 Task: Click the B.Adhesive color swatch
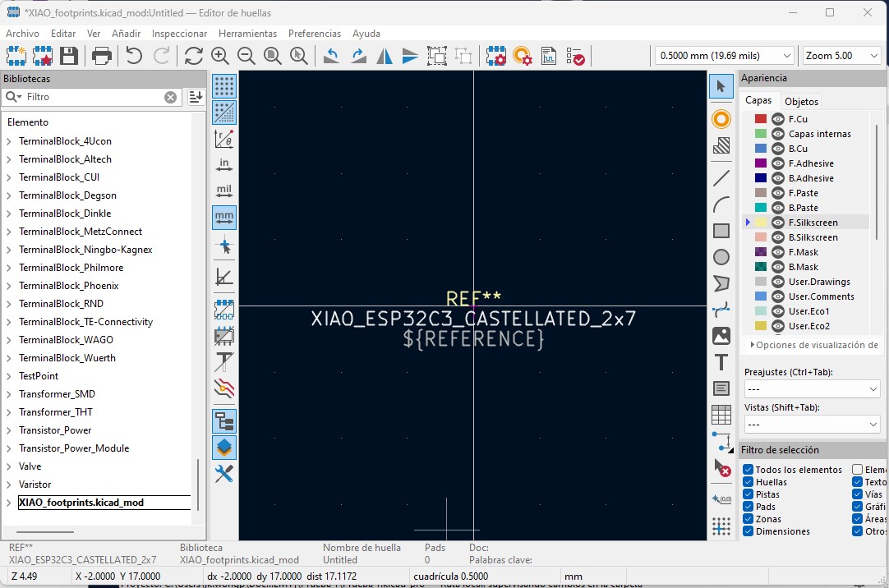click(x=760, y=178)
